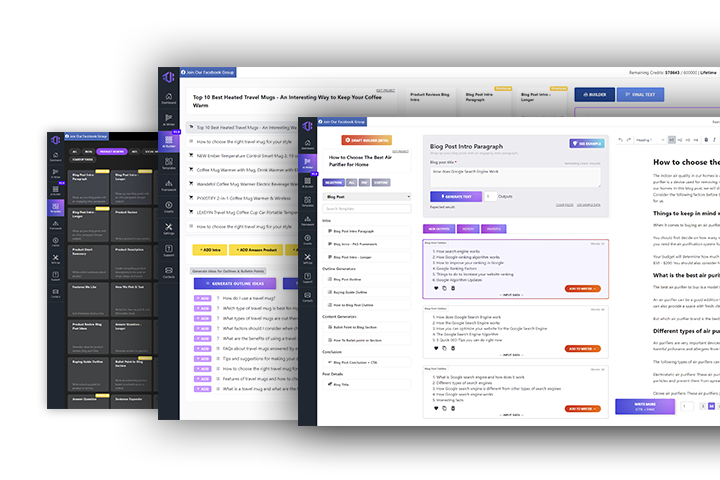The width and height of the screenshot is (720, 480).
Task: Open Dashboard in the middle window sidebar
Action: [169, 98]
